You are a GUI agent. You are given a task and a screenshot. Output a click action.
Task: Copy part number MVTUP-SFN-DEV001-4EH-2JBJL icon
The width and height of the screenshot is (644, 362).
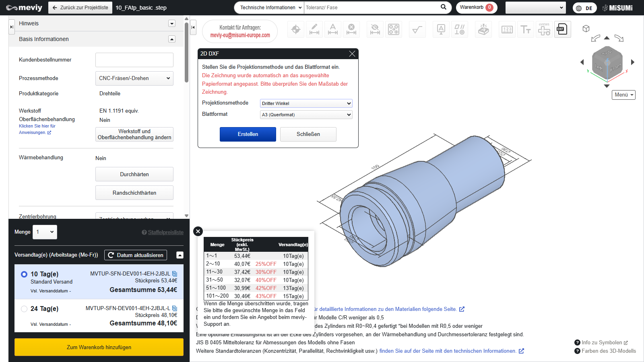pyautogui.click(x=175, y=274)
